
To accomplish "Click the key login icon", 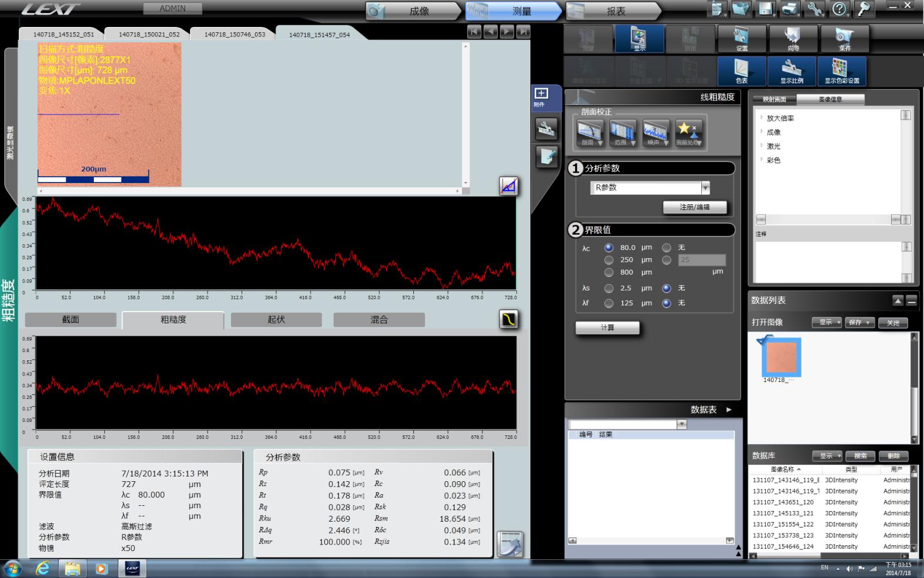I will (x=864, y=9).
